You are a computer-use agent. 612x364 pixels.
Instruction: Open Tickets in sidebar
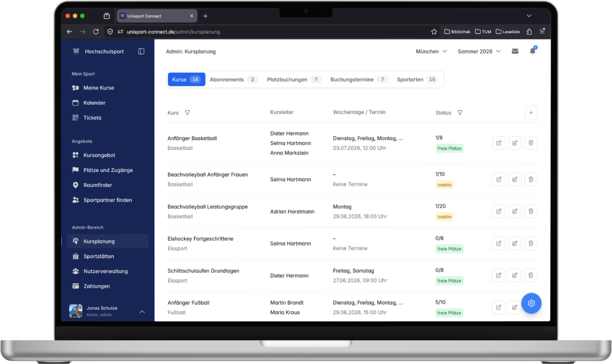[x=108, y=118]
